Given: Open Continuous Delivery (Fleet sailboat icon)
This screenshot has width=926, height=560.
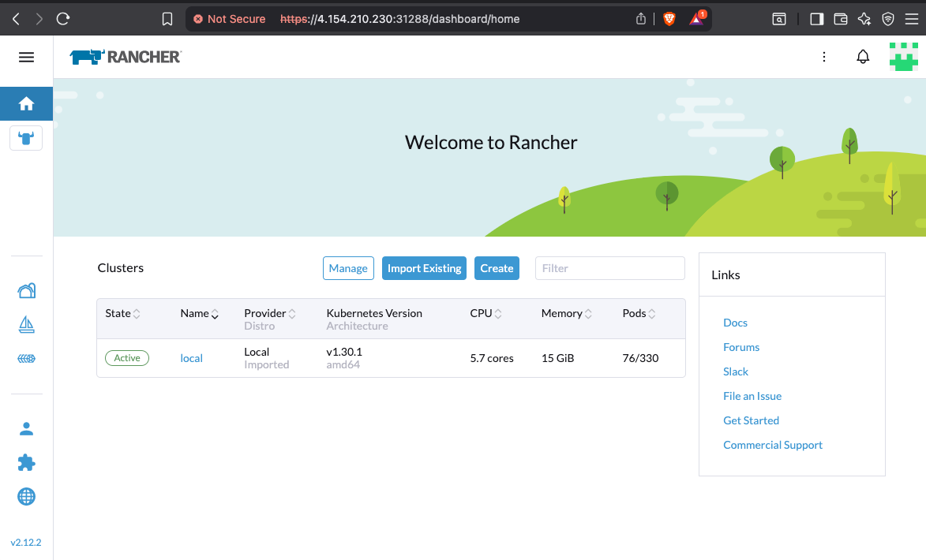Looking at the screenshot, I should 26,324.
